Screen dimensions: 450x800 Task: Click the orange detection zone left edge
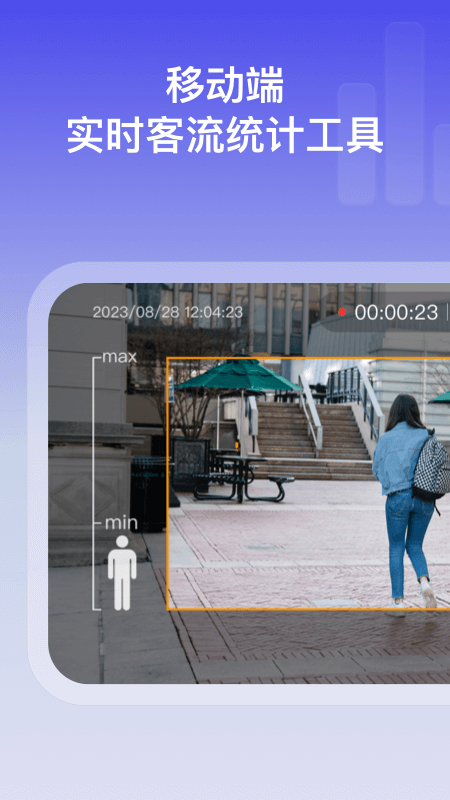pyautogui.click(x=167, y=484)
